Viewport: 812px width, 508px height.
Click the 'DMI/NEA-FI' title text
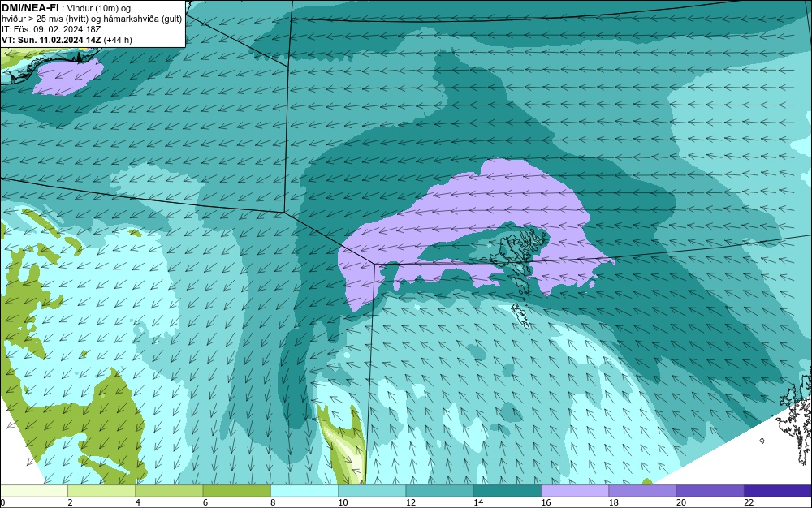click(30, 7)
